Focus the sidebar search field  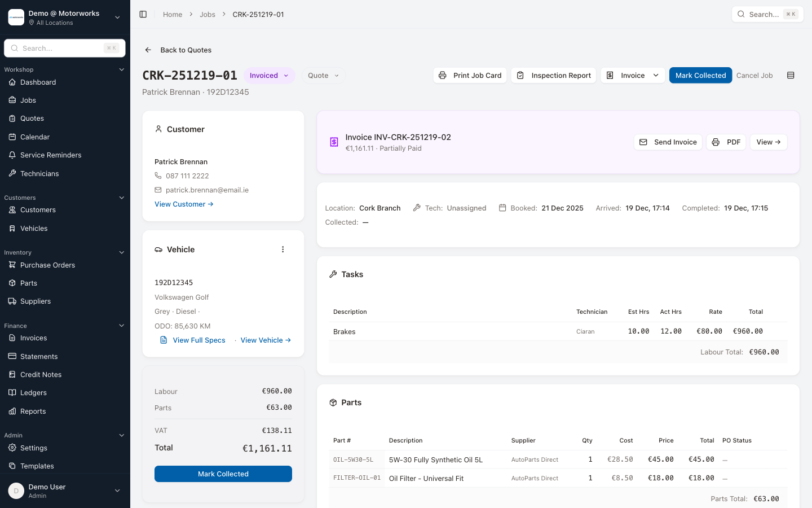(62, 49)
